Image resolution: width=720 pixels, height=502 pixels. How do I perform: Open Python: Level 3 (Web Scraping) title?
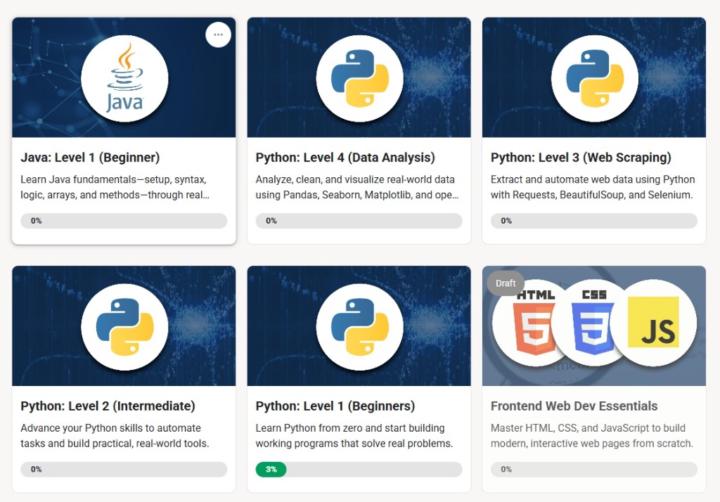581,157
